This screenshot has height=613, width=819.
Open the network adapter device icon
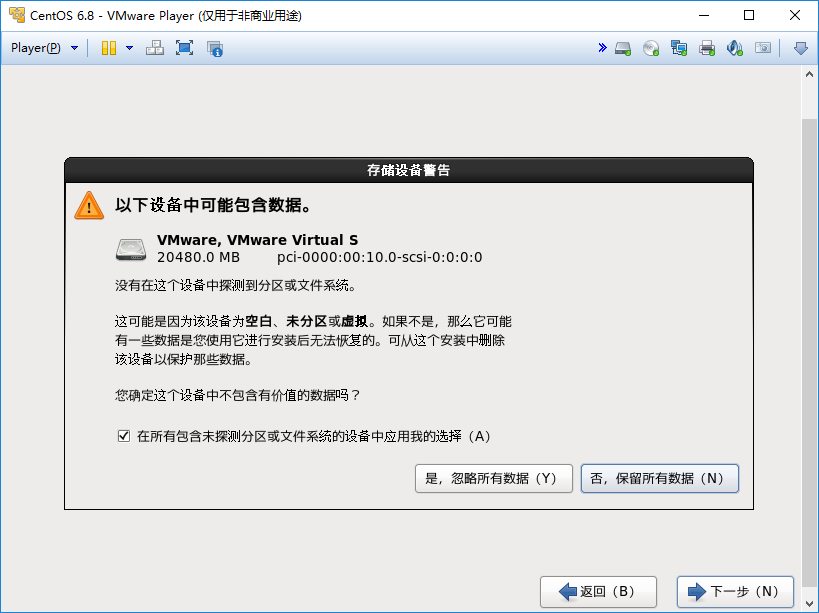click(x=678, y=49)
